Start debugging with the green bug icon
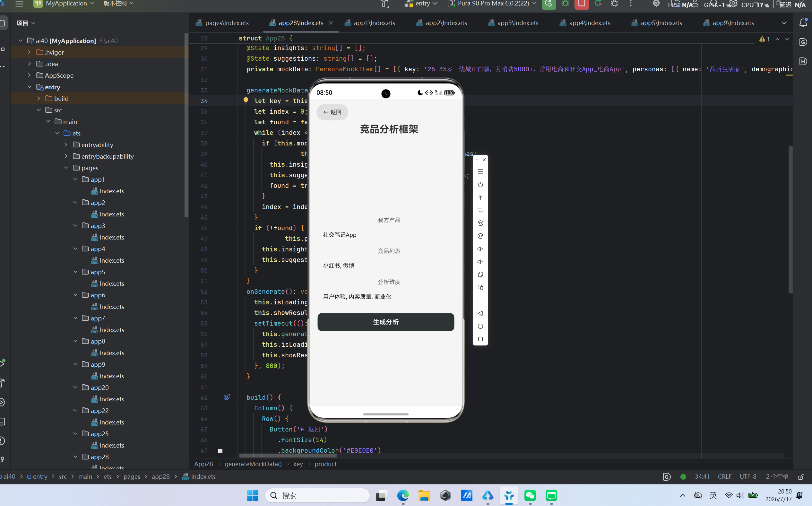Screen dimensions: 812x506 [x=565, y=4]
